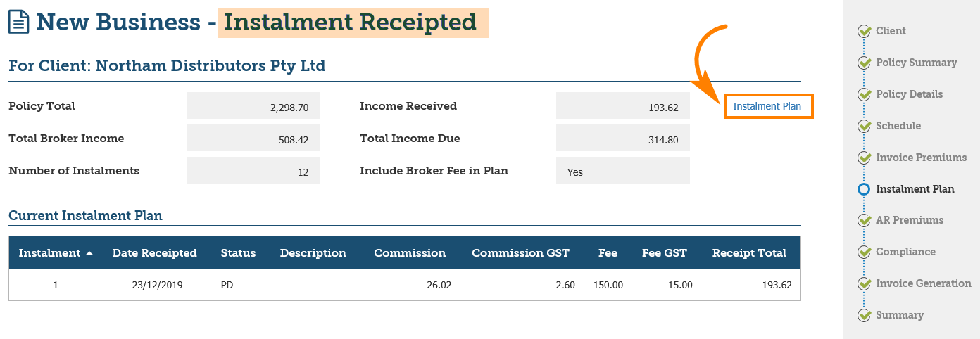Click the checkmark icon next to Client
Screen dimensions: 980x339
point(864,31)
